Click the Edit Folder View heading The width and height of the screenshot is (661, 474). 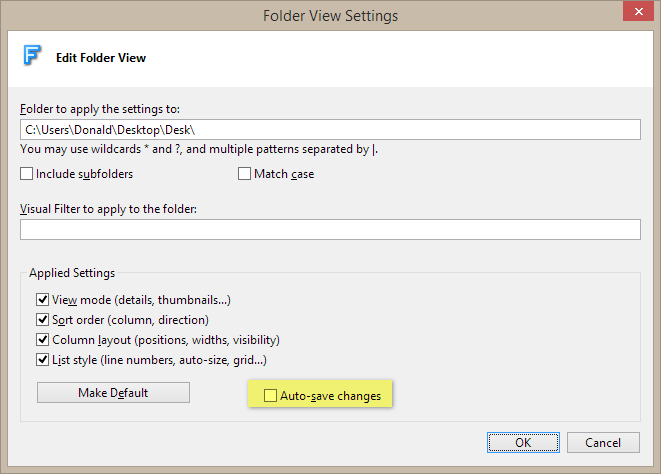101,58
